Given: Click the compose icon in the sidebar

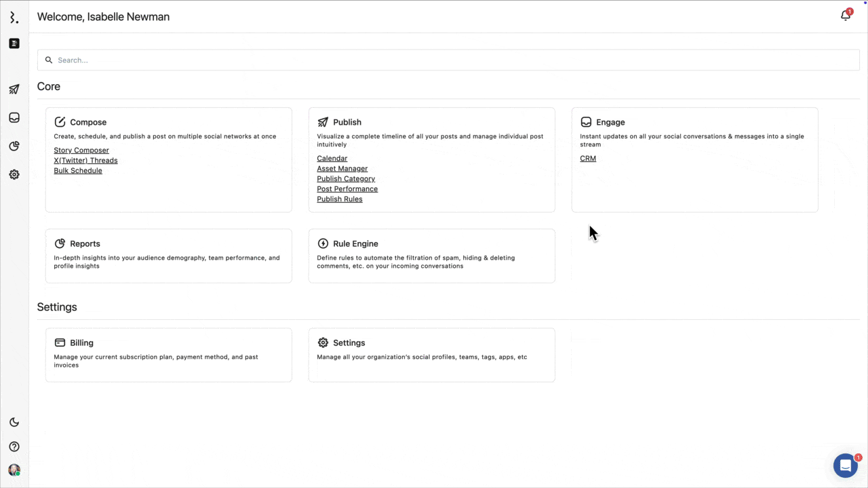Looking at the screenshot, I should (14, 43).
